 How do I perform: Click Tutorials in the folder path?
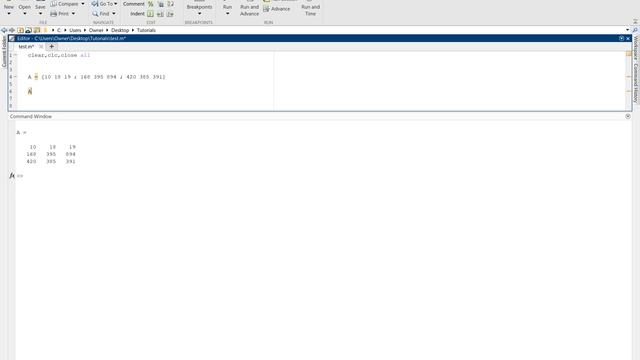pyautogui.click(x=146, y=30)
